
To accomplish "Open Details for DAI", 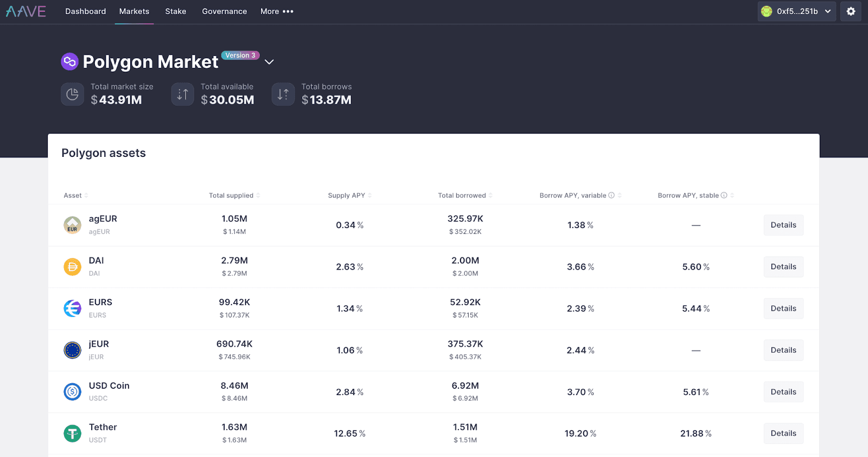I will pos(783,266).
